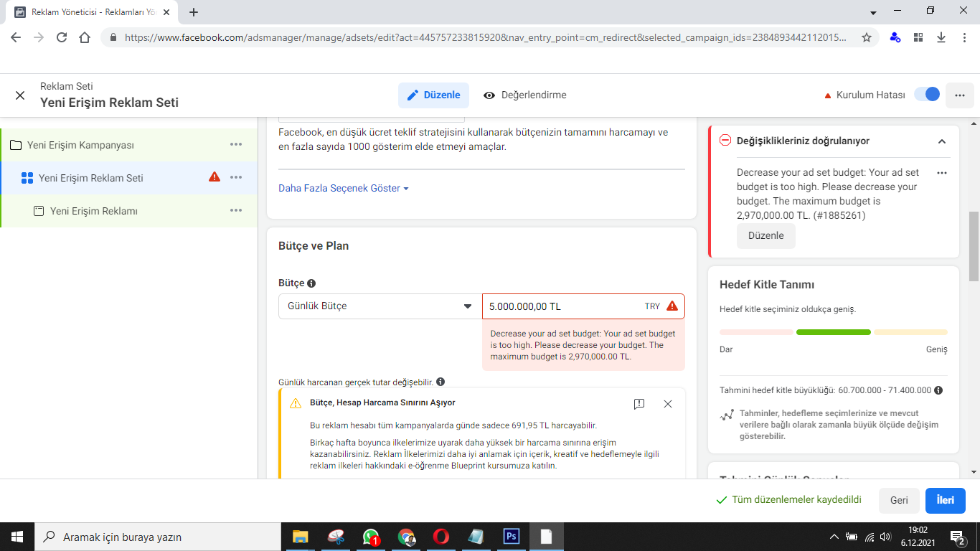The width and height of the screenshot is (980, 551).
Task: Open Opera from the taskbar
Action: pos(441,537)
